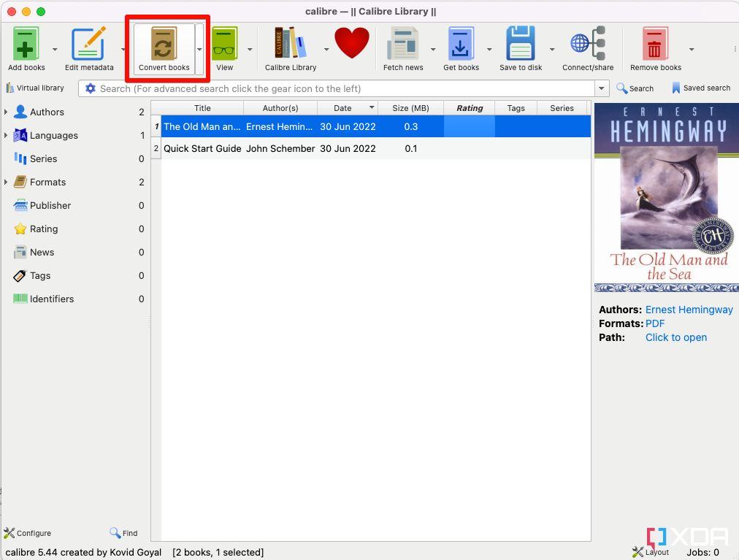This screenshot has height=560, width=739.
Task: Open the Configure tools icon
Action: 27,533
